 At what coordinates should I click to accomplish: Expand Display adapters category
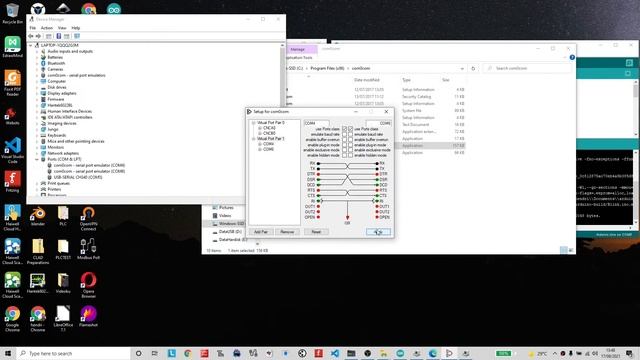point(37,93)
